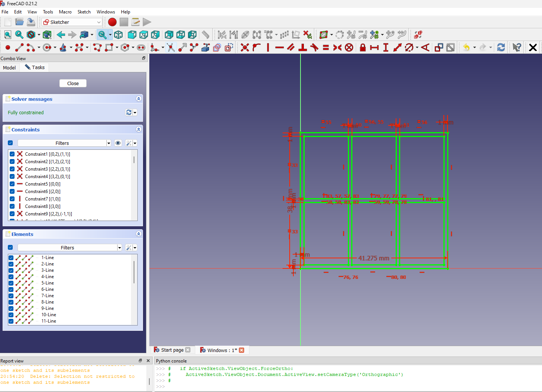Collapse the Elements section

[x=138, y=234]
